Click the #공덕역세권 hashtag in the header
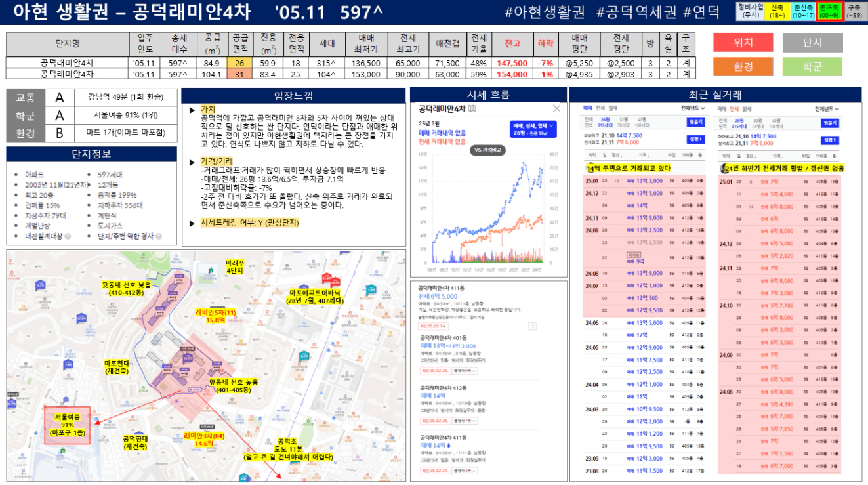 click(x=636, y=12)
